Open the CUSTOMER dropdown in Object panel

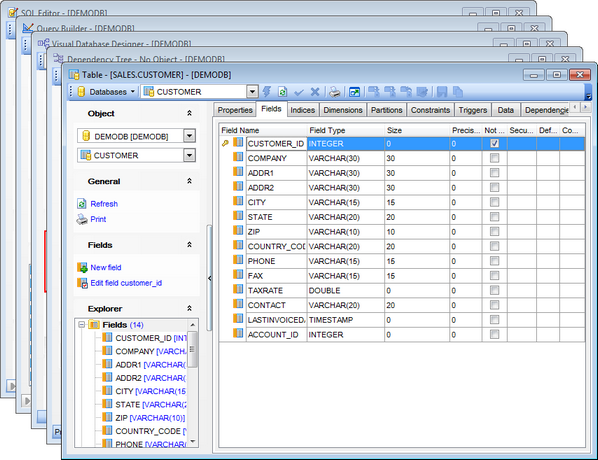190,155
